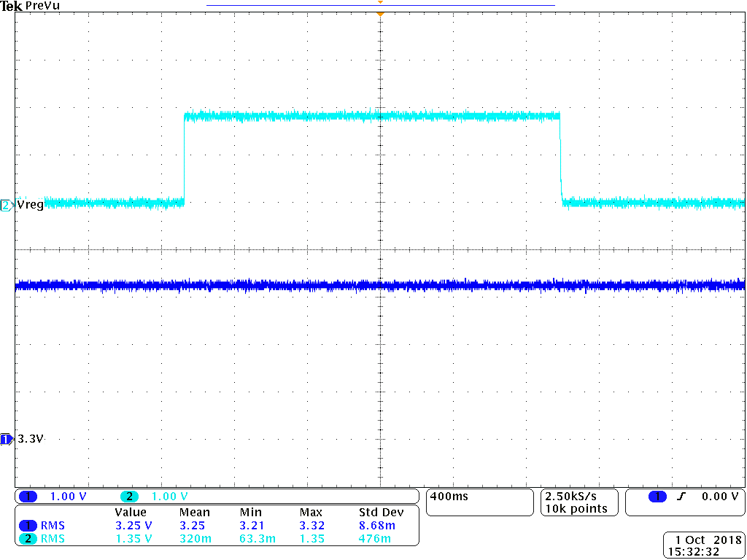Click the record view bar at top
Image resolution: width=747 pixels, height=560 pixels.
click(x=381, y=5)
